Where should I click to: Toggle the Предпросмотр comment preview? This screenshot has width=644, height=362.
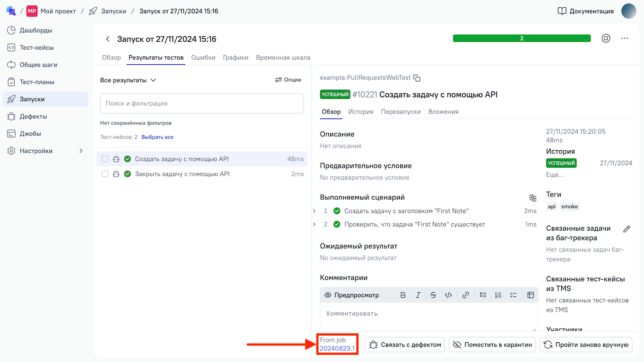pos(352,295)
